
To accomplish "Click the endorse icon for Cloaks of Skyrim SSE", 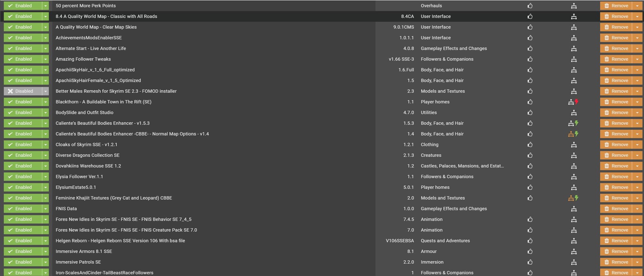I will tap(530, 145).
